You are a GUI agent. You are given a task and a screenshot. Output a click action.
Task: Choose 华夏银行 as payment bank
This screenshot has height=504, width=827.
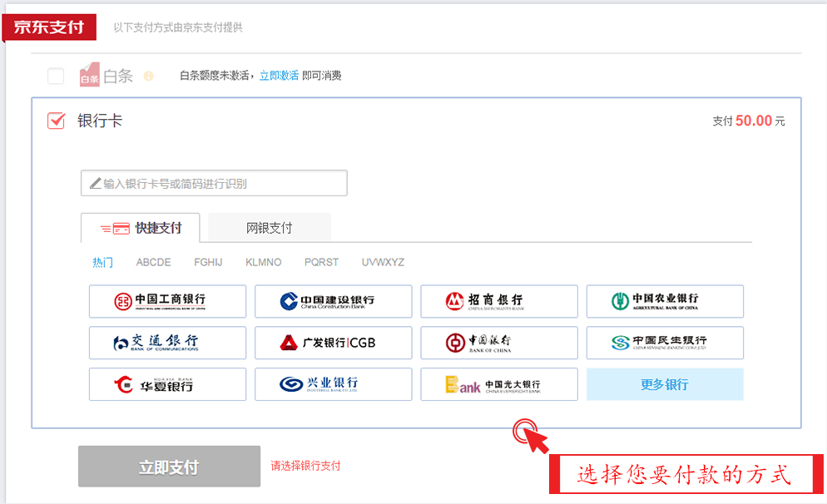(x=168, y=384)
